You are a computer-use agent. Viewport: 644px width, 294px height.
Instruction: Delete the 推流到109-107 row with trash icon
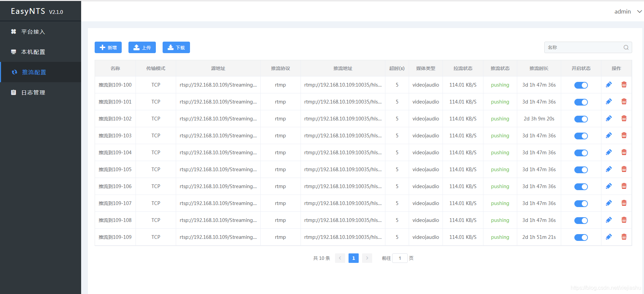point(624,203)
